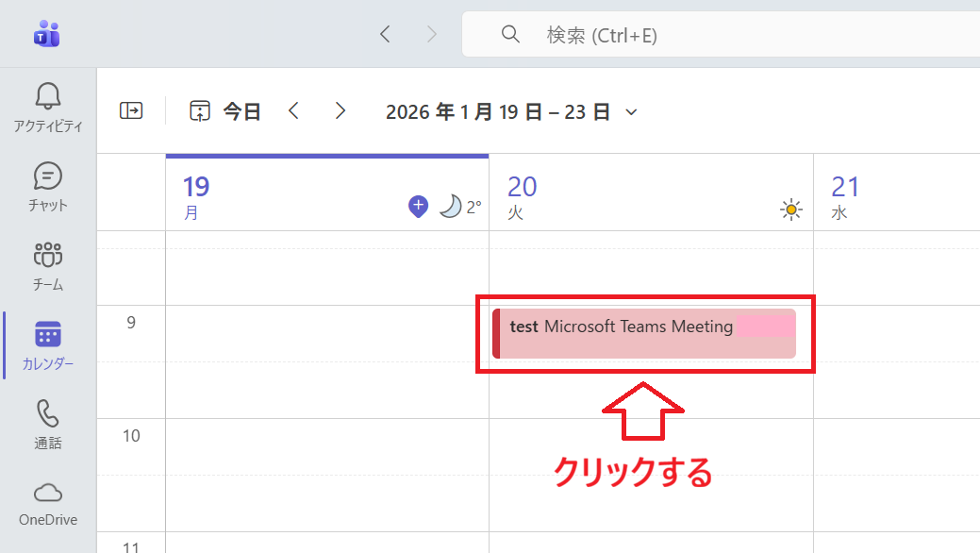Click the sun weather icon on Tuesday 20

tap(790, 209)
